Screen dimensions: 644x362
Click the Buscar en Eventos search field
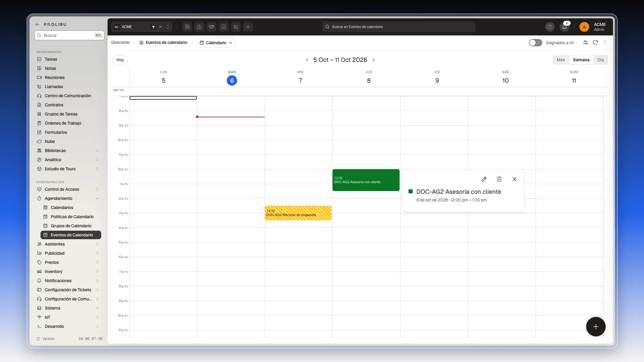click(x=399, y=27)
